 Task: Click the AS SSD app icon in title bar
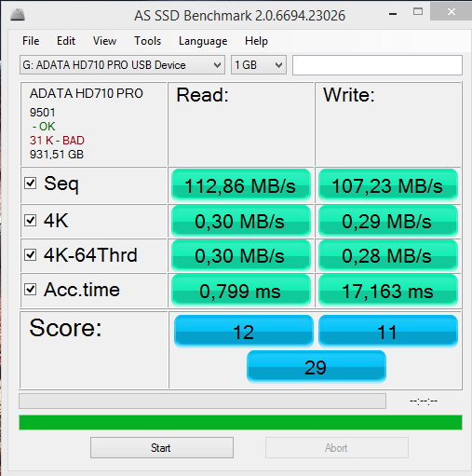pyautogui.click(x=18, y=15)
